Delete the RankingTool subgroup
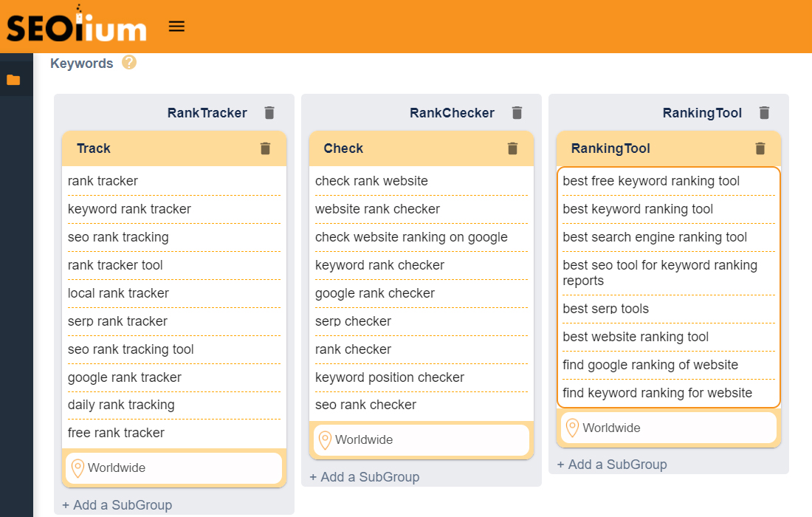 [760, 148]
